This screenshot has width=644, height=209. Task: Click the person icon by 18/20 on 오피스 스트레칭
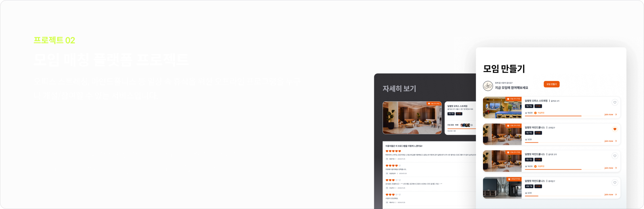pyautogui.click(x=526, y=113)
